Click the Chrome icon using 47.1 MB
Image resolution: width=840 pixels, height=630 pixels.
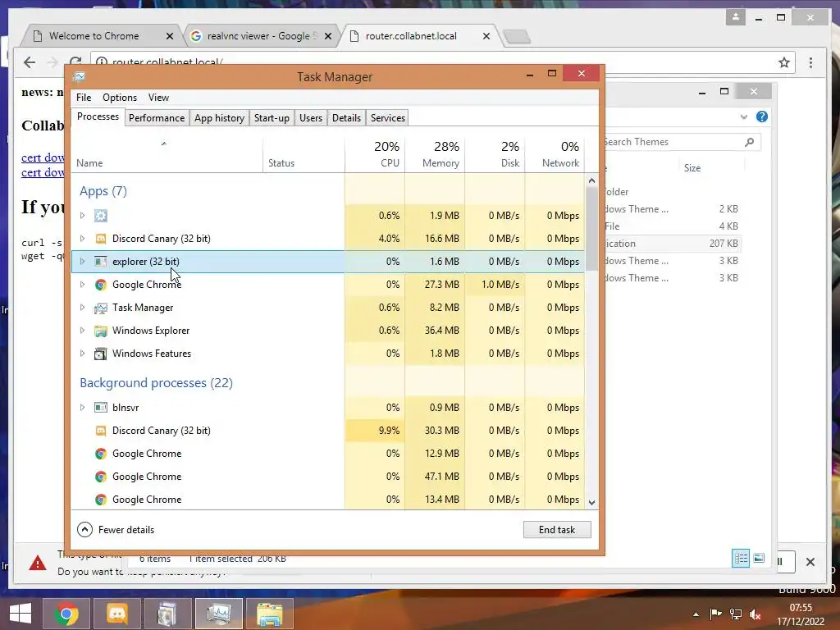point(101,477)
